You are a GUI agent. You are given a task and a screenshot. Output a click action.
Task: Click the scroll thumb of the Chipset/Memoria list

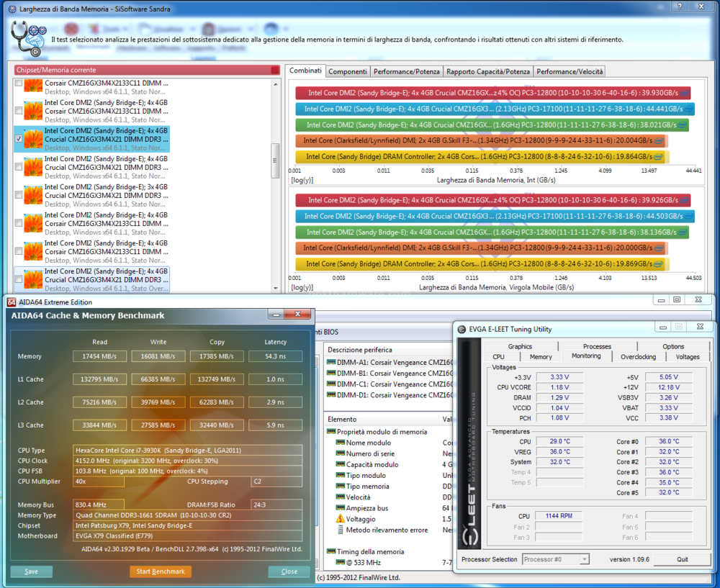pos(275,160)
